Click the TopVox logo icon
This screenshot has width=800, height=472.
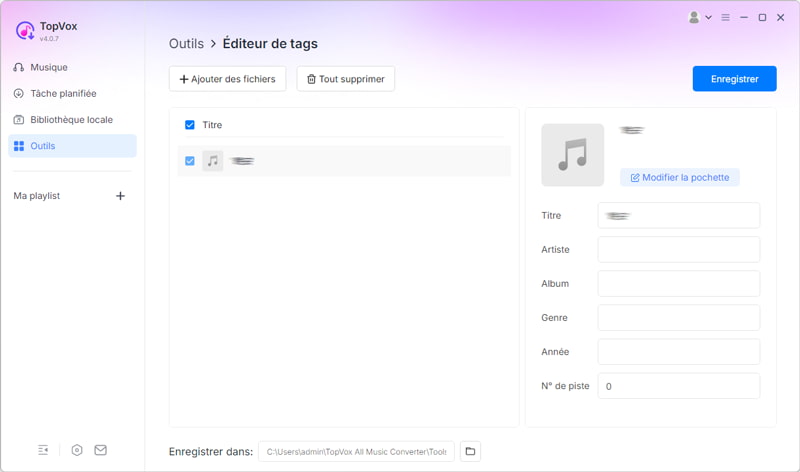pyautogui.click(x=25, y=31)
